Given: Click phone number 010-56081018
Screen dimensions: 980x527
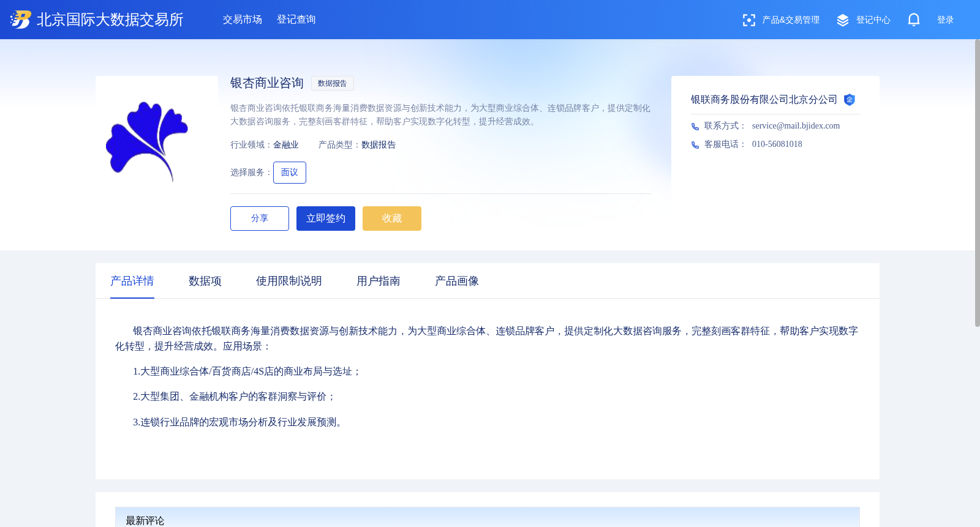Looking at the screenshot, I should (777, 144).
